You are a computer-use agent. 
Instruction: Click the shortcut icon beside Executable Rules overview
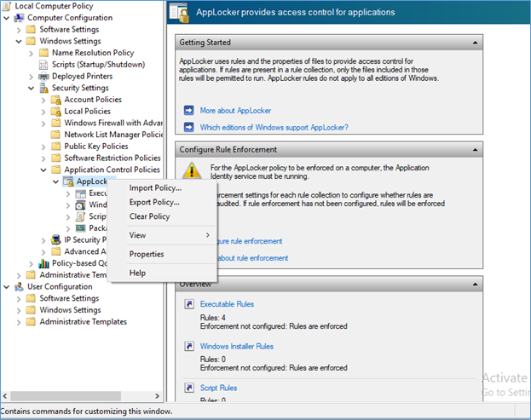tap(189, 304)
